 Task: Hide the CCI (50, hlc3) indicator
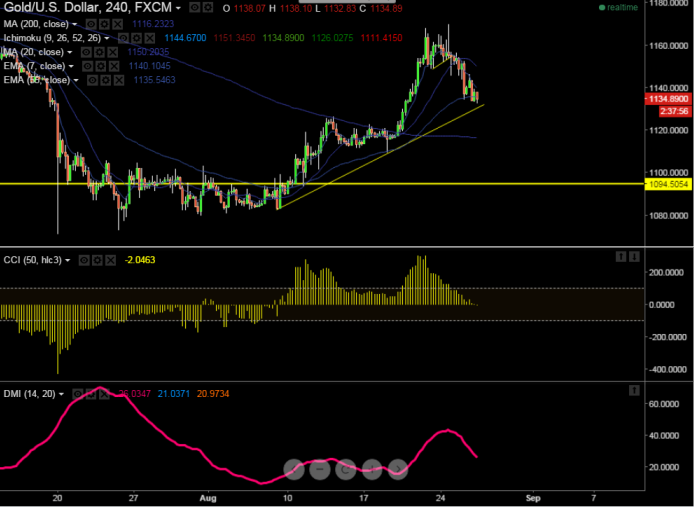pos(84,260)
